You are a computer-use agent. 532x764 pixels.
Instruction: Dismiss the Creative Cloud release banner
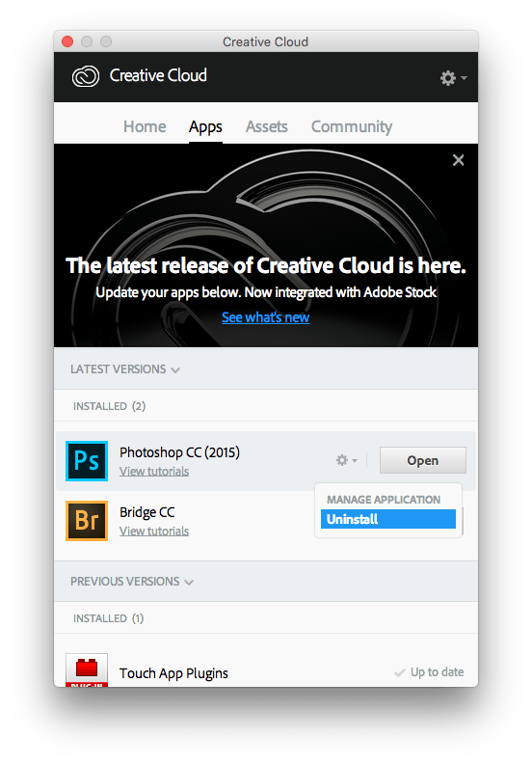click(x=458, y=160)
